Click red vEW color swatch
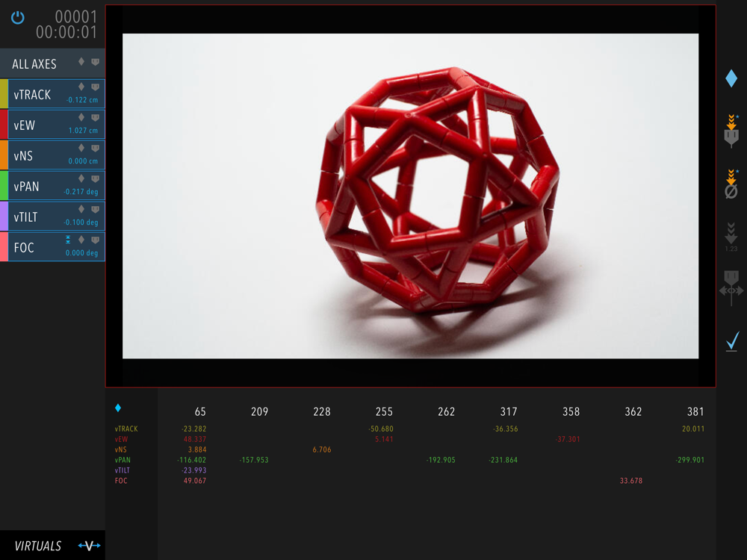Image resolution: width=747 pixels, height=560 pixels. click(4, 124)
